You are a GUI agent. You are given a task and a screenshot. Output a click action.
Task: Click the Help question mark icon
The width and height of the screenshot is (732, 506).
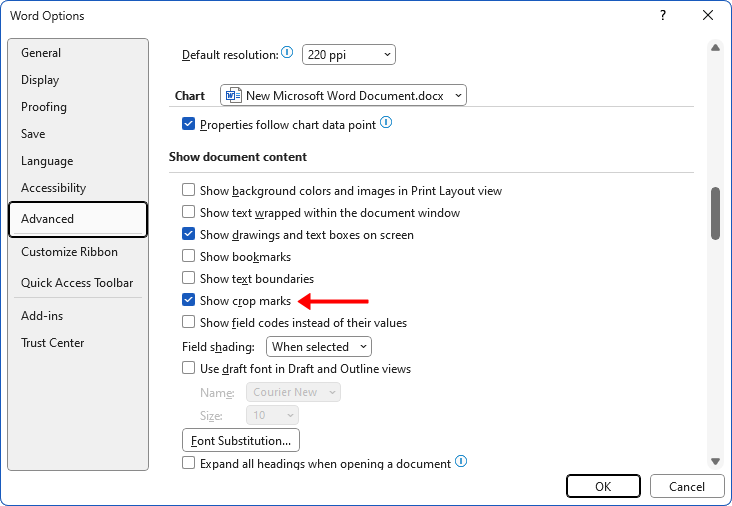663,16
